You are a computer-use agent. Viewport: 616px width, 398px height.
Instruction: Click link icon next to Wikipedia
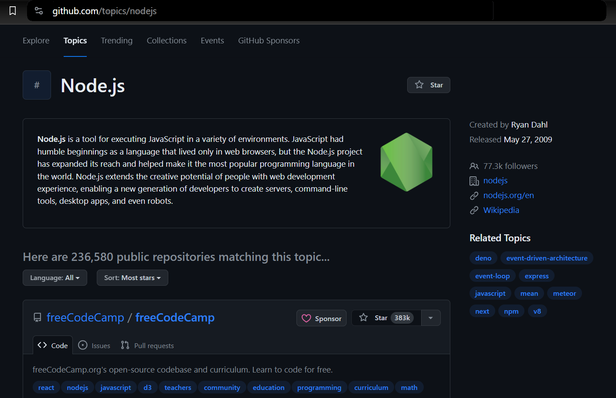click(474, 210)
